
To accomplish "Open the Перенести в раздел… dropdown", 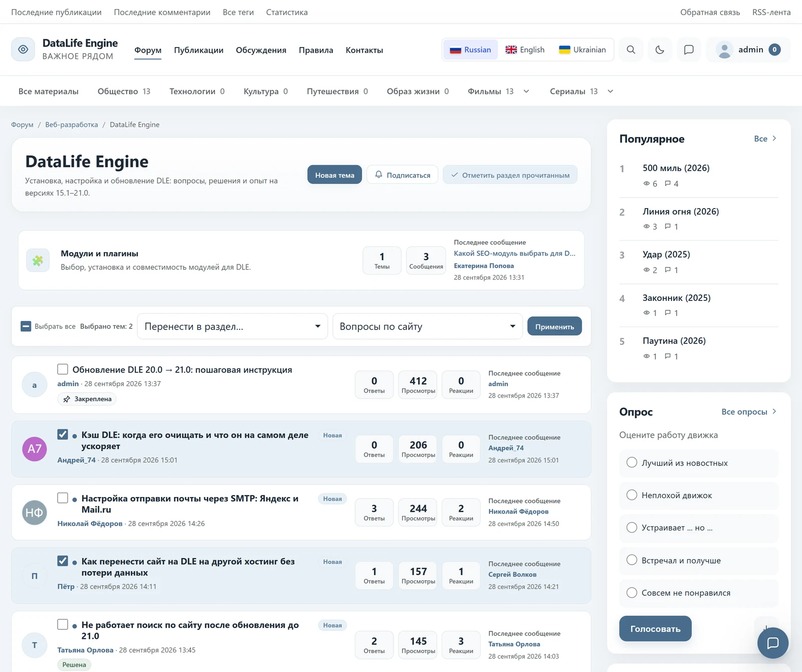I will 233,326.
